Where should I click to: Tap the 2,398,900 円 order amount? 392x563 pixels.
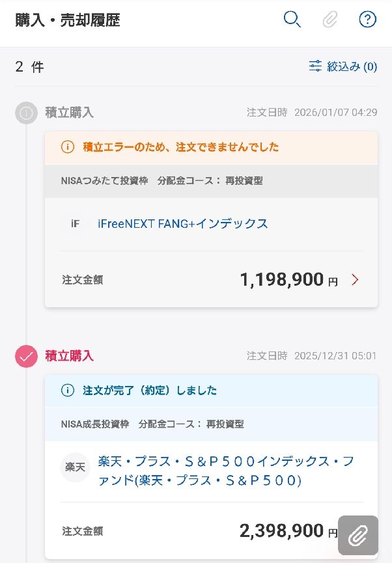tap(281, 531)
